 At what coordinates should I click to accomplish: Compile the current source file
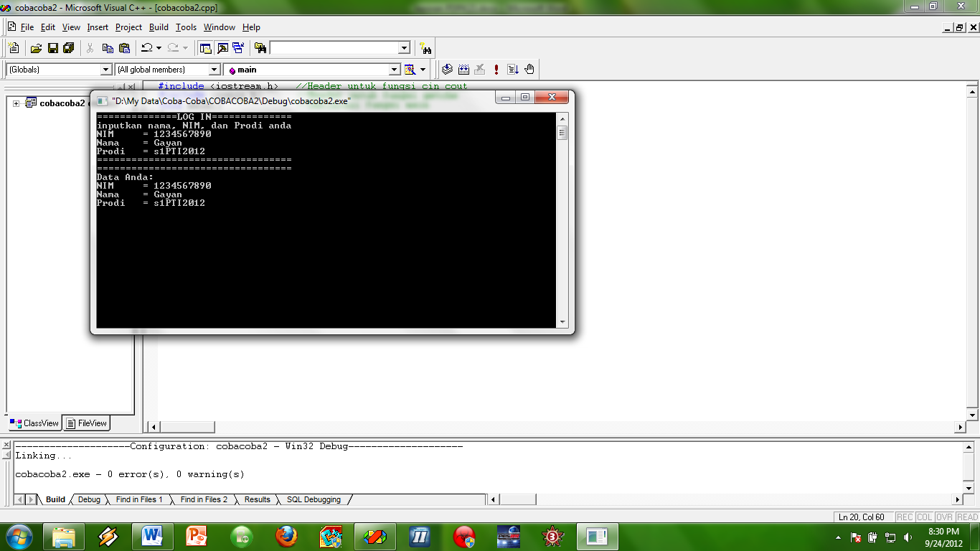(446, 69)
